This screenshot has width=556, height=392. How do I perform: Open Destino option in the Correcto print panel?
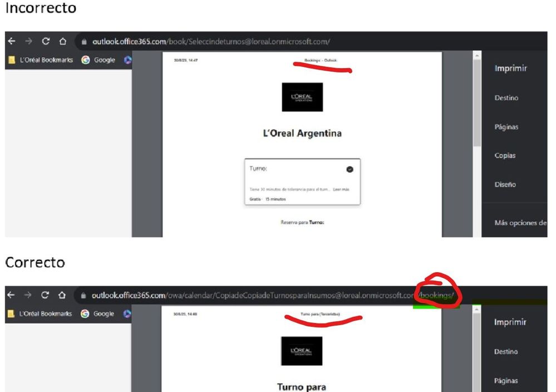click(x=506, y=351)
